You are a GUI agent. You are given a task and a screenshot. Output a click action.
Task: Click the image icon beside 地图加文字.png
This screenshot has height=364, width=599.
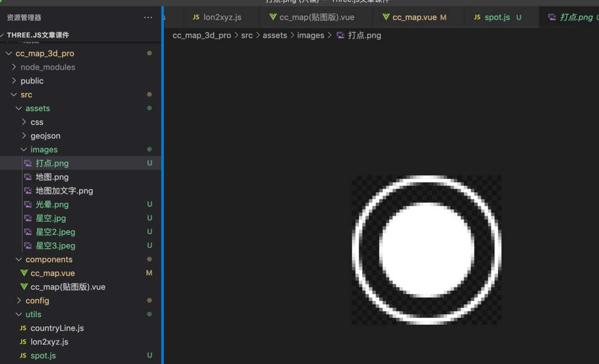[x=28, y=191]
